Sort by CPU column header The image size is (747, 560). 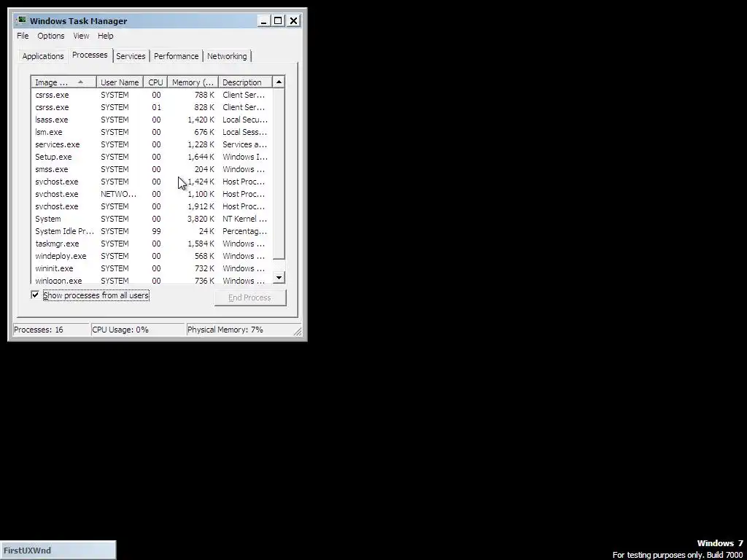pos(155,82)
